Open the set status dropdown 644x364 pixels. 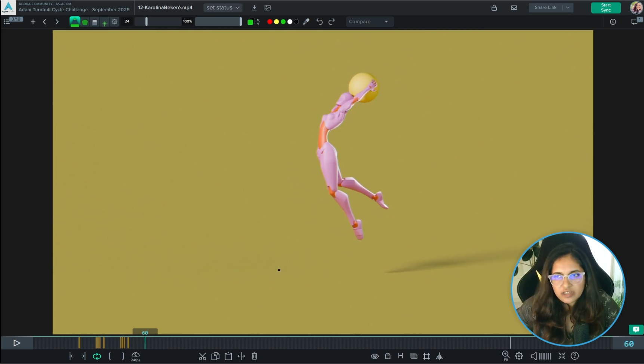(223, 7)
